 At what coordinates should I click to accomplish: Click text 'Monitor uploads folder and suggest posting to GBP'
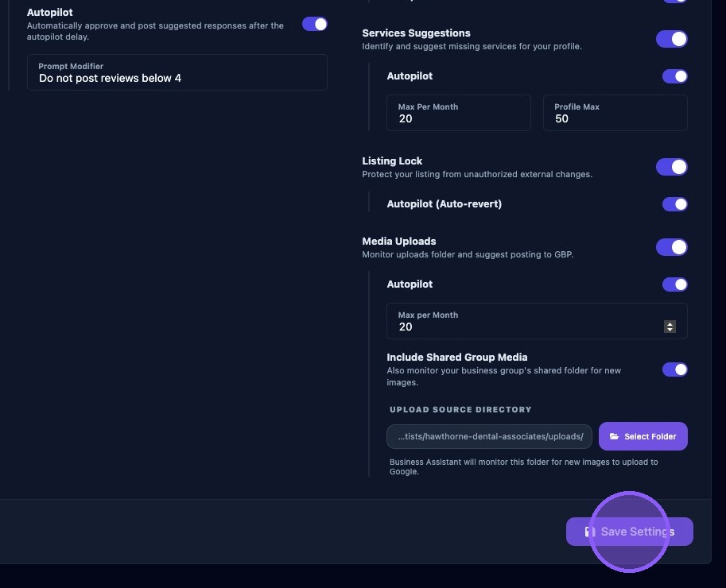(468, 254)
